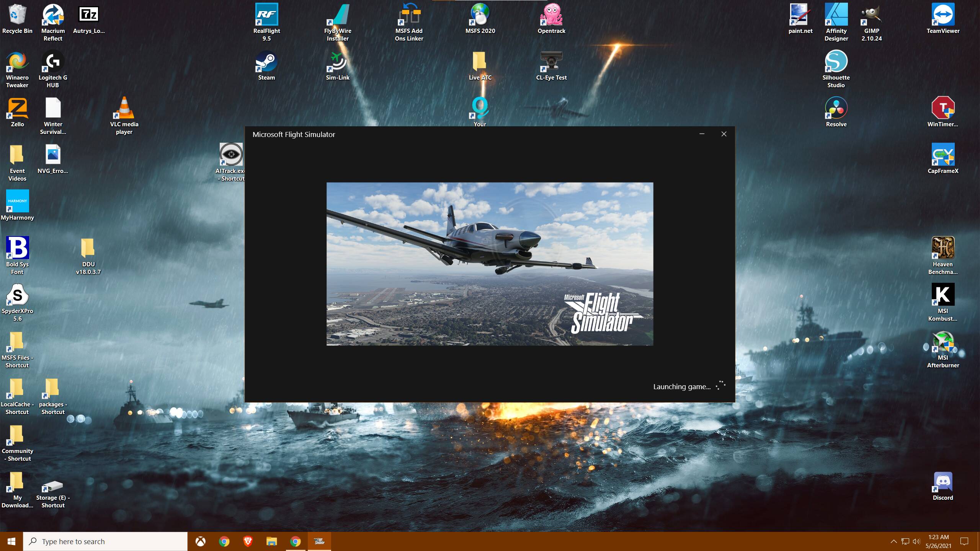Image resolution: width=980 pixels, height=551 pixels.
Task: Open Event Videos folder
Action: (x=17, y=162)
